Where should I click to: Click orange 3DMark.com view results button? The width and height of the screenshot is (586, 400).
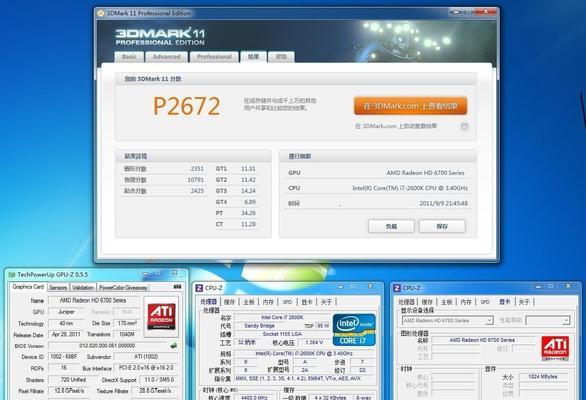[410, 106]
